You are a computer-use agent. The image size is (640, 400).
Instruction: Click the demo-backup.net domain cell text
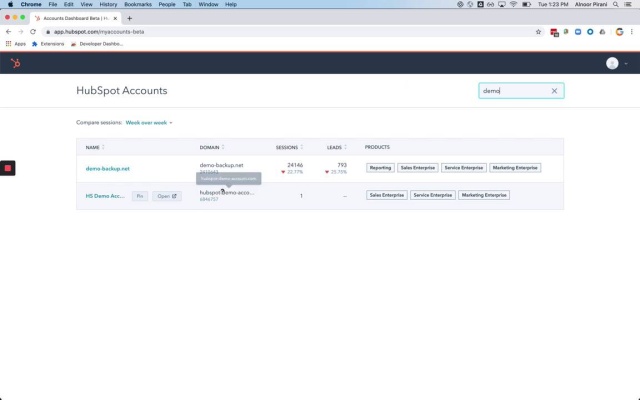point(221,165)
